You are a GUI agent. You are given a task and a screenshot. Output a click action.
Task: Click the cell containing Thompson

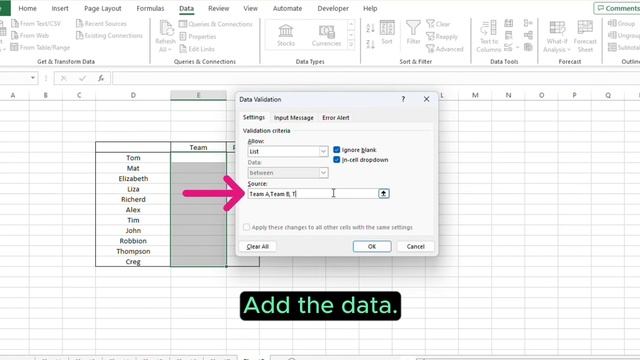pos(133,251)
